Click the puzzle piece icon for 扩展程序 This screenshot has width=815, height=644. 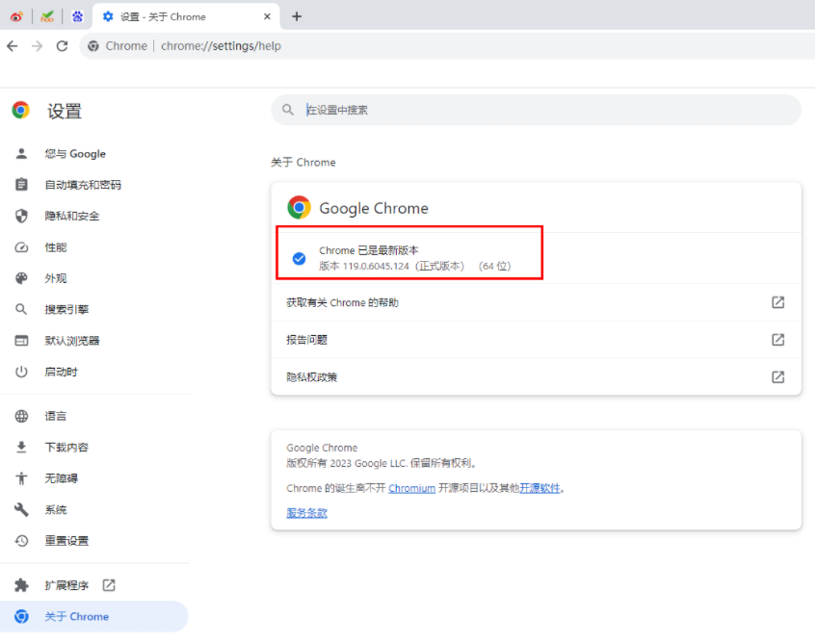pyautogui.click(x=21, y=585)
